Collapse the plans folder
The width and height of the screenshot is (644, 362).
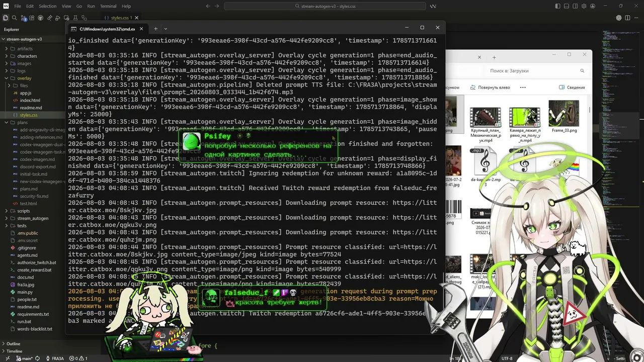tap(33, 123)
